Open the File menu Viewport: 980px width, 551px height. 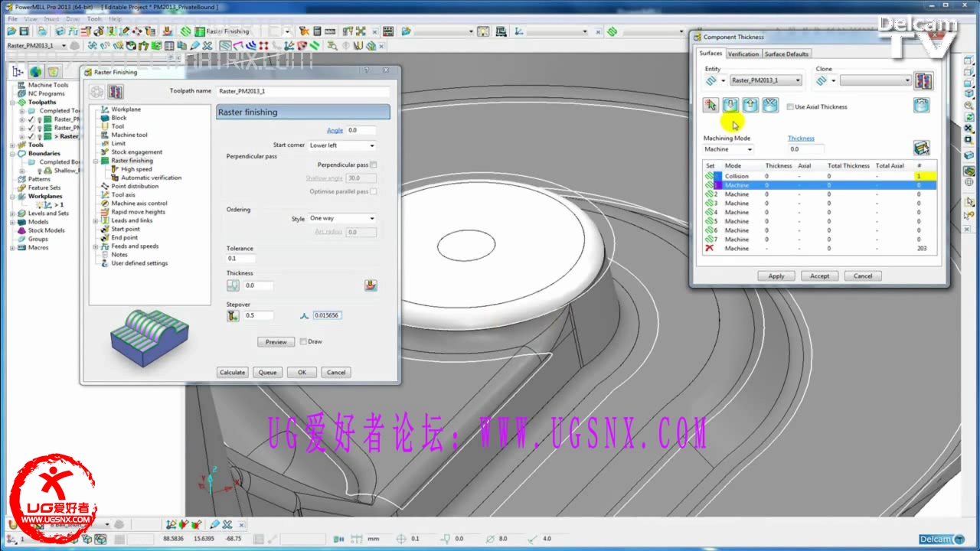tap(12, 18)
